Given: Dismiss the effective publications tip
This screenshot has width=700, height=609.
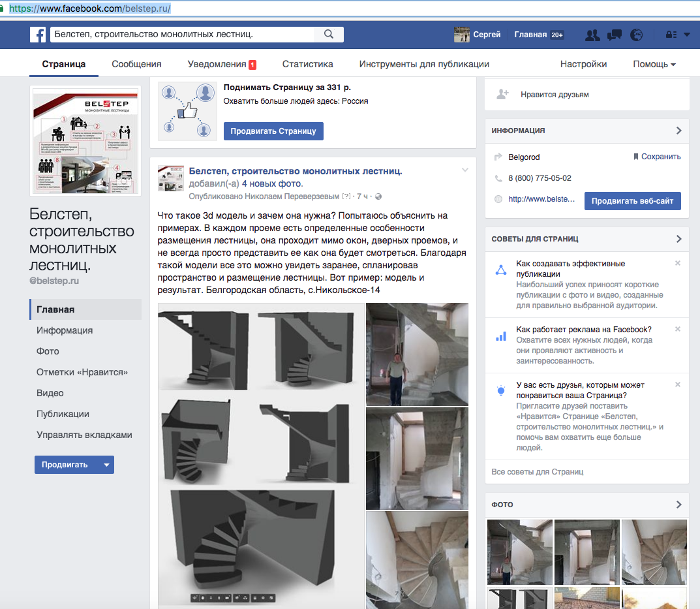Looking at the screenshot, I should click(677, 263).
